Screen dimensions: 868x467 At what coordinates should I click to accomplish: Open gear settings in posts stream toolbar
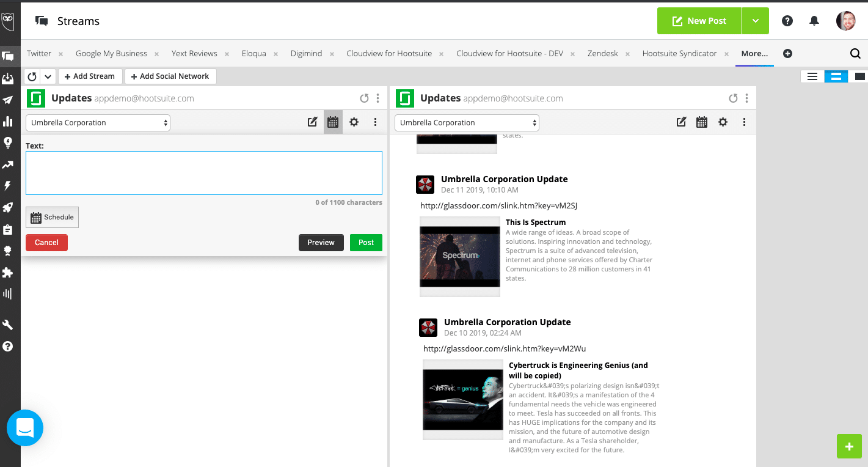point(723,122)
